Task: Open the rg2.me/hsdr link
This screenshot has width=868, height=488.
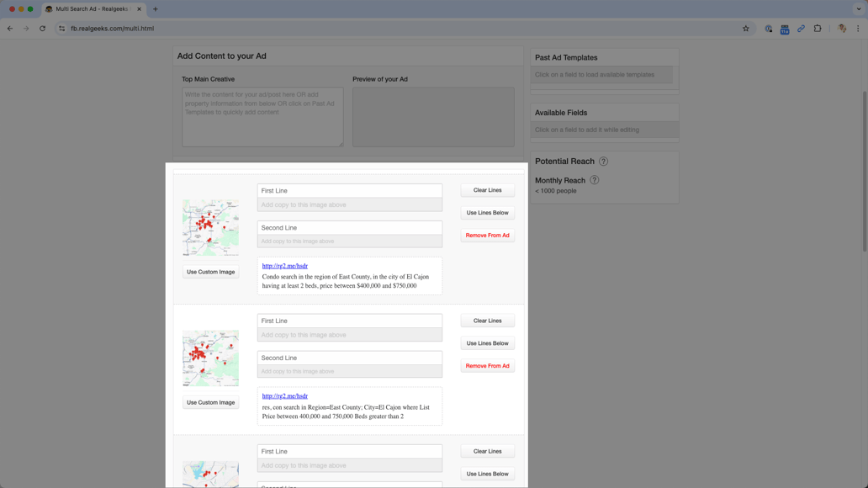Action: [x=283, y=265]
